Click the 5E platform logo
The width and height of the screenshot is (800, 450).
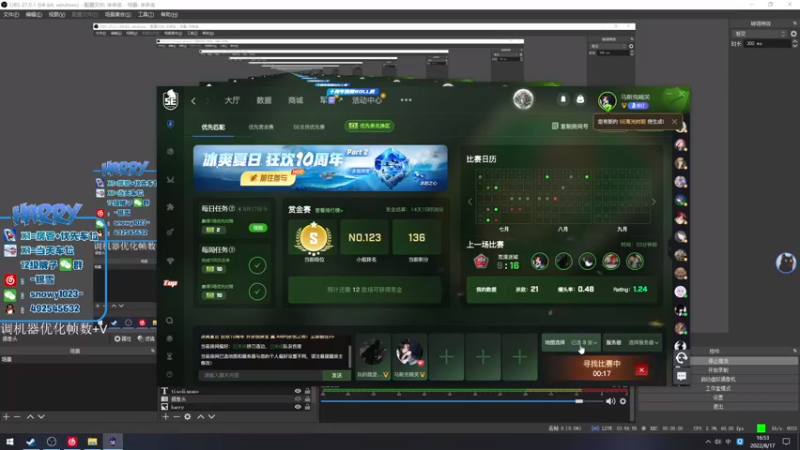pos(170,99)
